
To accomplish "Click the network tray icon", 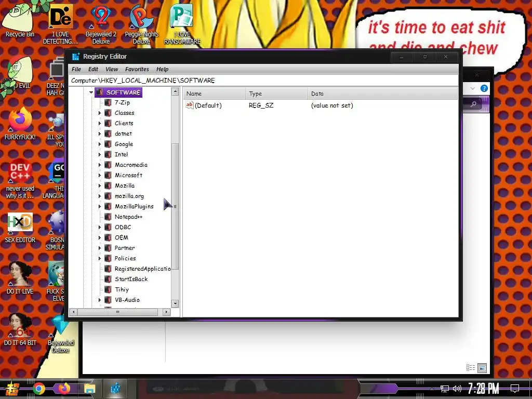I will tap(445, 389).
